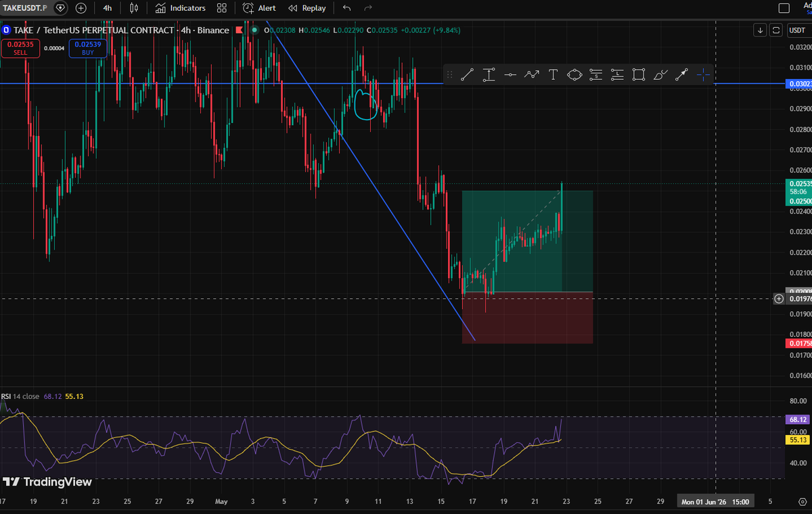Image resolution: width=812 pixels, height=514 pixels.
Task: Select the green profit zone of long position
Action: pos(527,241)
